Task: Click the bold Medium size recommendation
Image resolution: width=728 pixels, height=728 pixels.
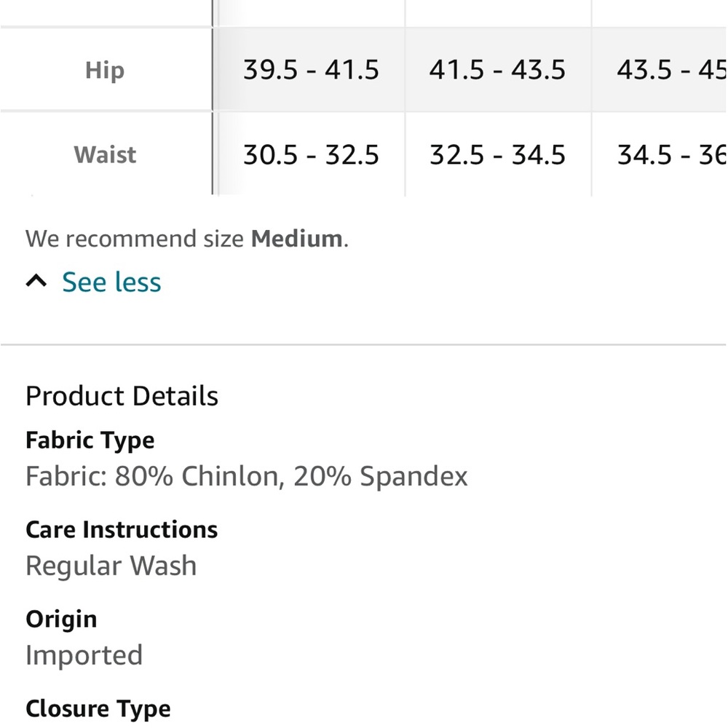Action: point(296,239)
